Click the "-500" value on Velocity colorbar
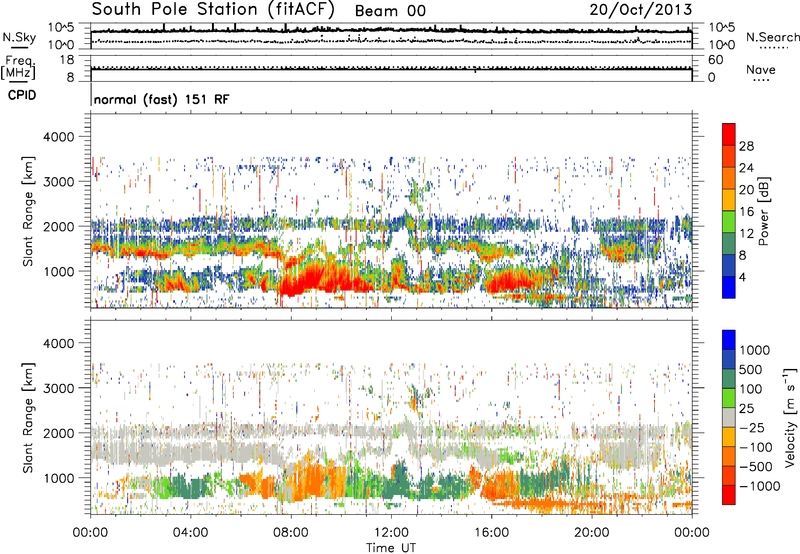This screenshot has width=800, height=554. point(756,467)
